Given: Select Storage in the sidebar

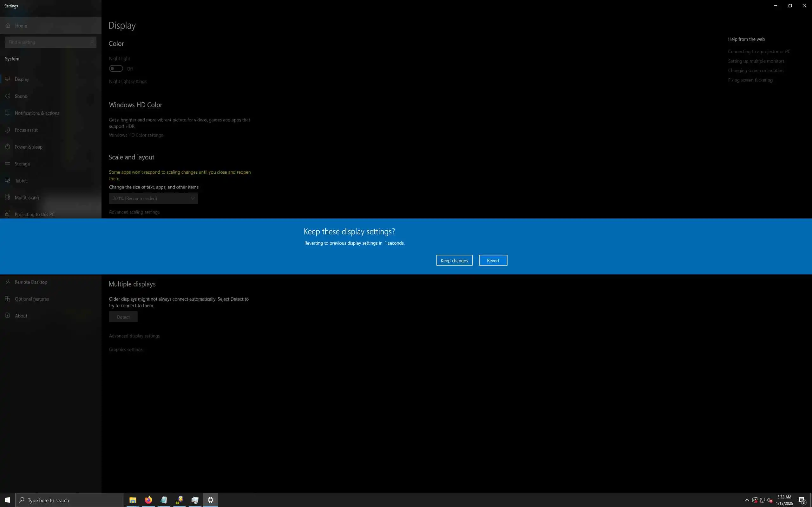Looking at the screenshot, I should pyautogui.click(x=22, y=164).
